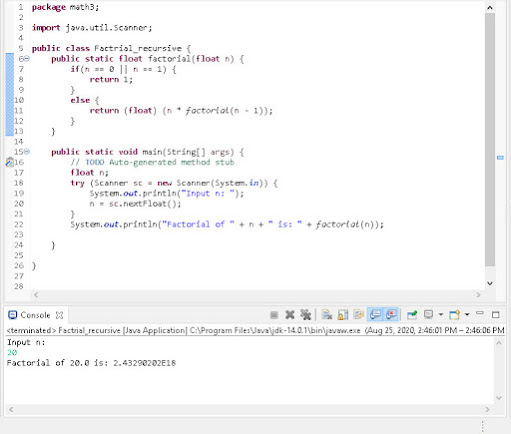Click 'sc.nextFloat();' on line 20

coord(145,204)
